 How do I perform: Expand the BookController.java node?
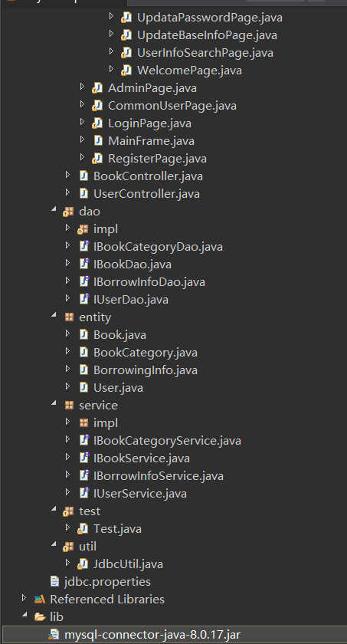pos(67,175)
